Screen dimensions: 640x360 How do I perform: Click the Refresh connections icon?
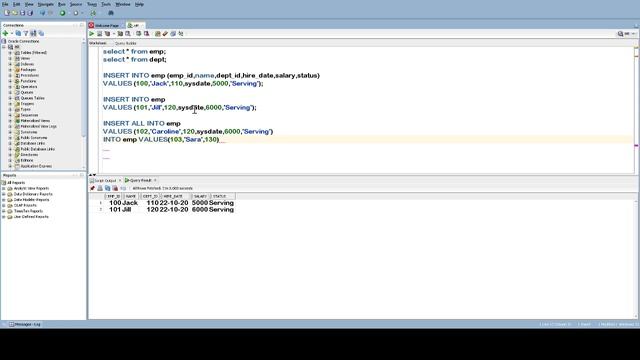(x=18, y=33)
